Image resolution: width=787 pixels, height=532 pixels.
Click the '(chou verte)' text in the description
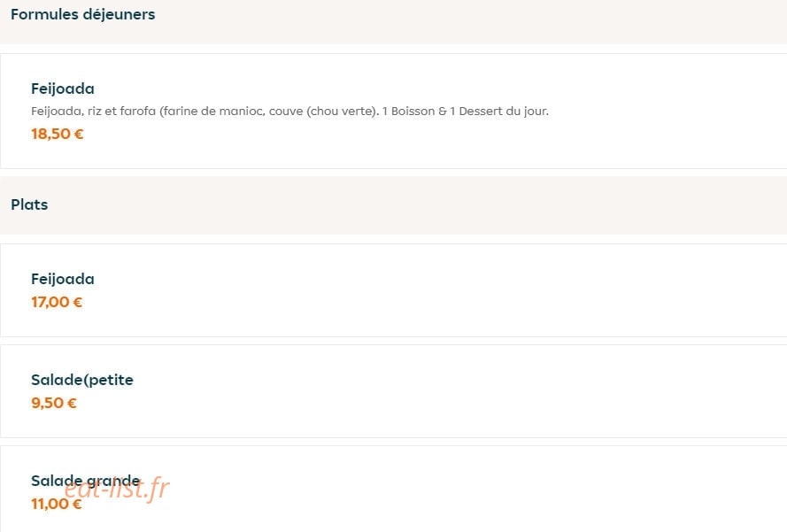tap(343, 112)
